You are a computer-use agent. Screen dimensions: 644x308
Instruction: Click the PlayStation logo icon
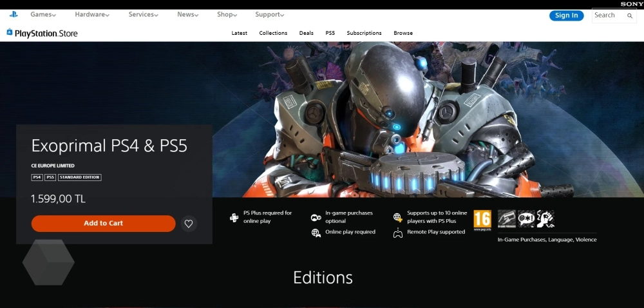click(14, 14)
